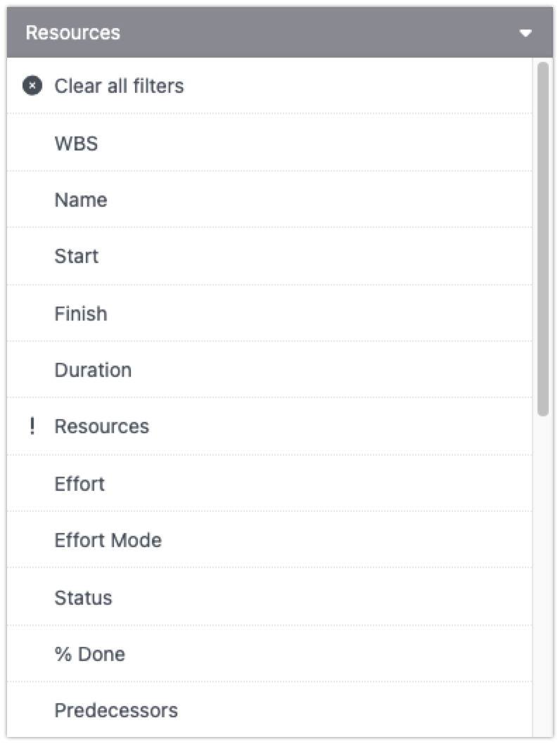Choose the Status filter entry
Viewport: 560px width, 744px height.
click(83, 597)
